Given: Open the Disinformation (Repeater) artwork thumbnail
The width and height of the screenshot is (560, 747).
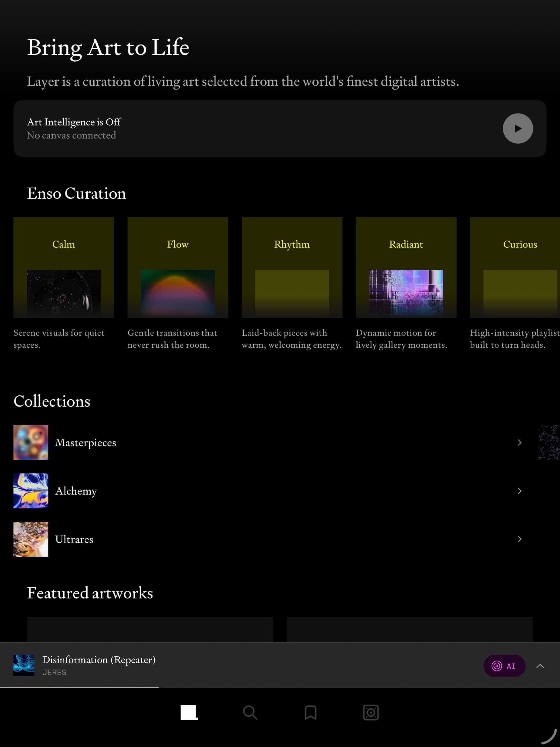Looking at the screenshot, I should coord(24,665).
